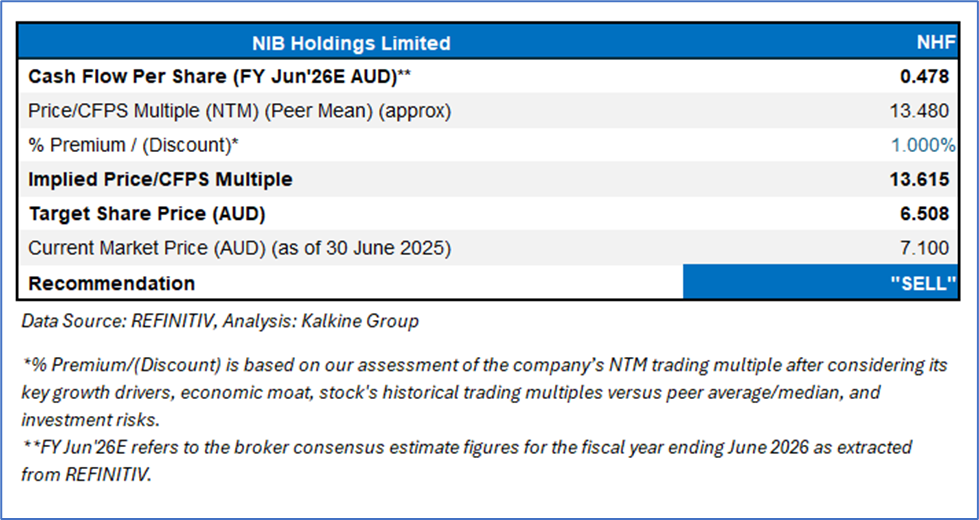Select the NHF ticker header cell

935,43
